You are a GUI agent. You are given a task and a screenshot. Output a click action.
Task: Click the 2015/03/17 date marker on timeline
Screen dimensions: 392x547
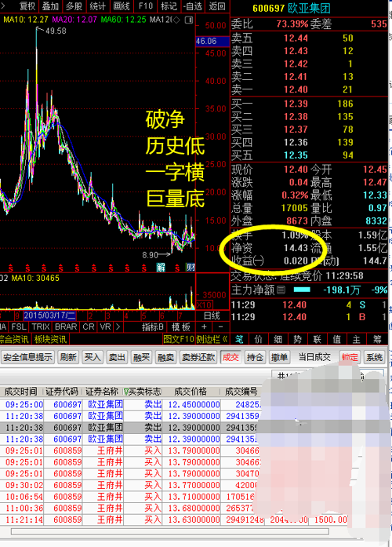pyautogui.click(x=49, y=315)
